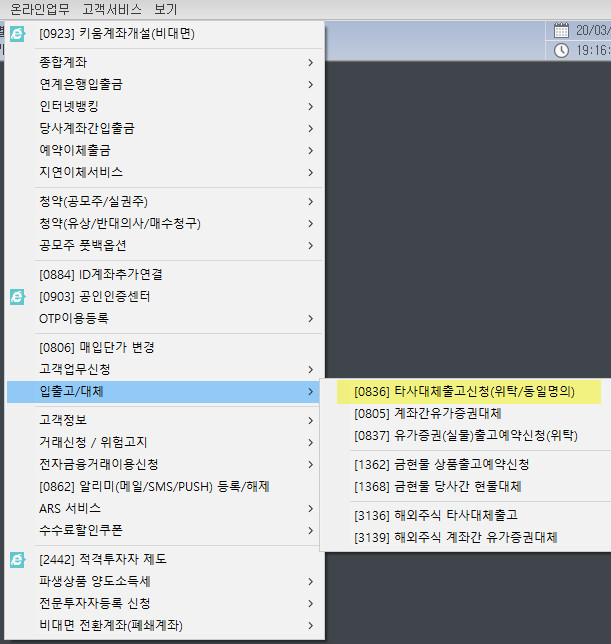Click the chevron arrow on 예약이체출금 row

tap(310, 151)
